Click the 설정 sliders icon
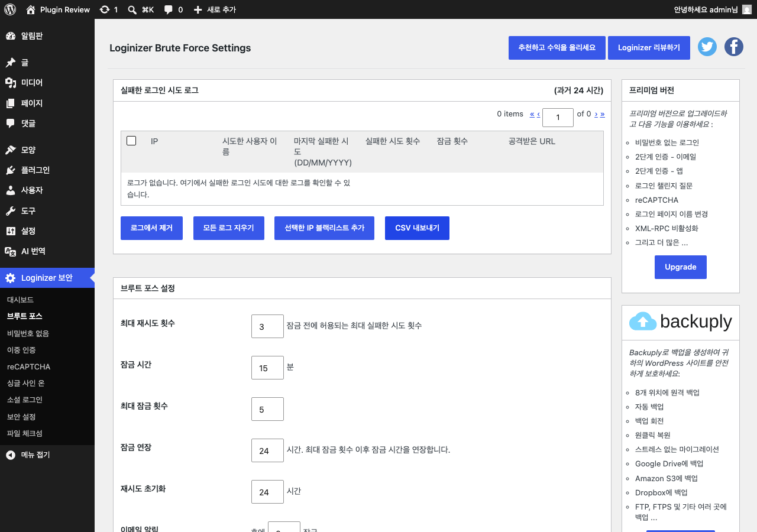This screenshot has width=757, height=532. [x=11, y=231]
